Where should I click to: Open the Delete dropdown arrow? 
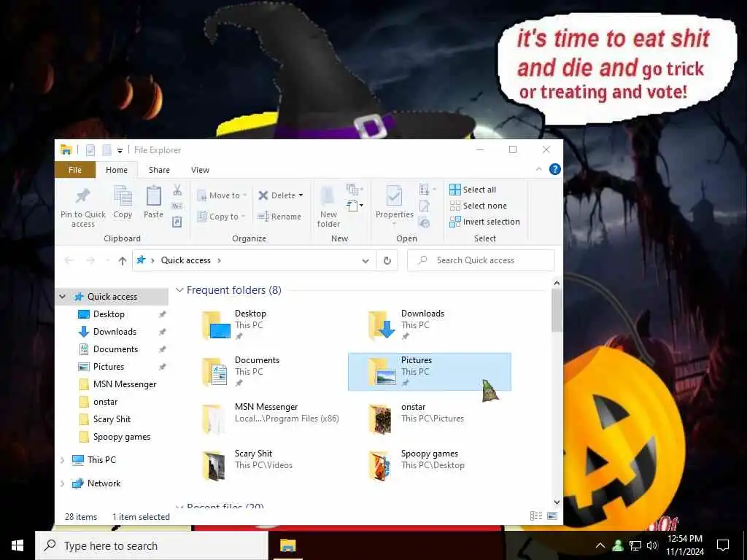[x=301, y=195]
